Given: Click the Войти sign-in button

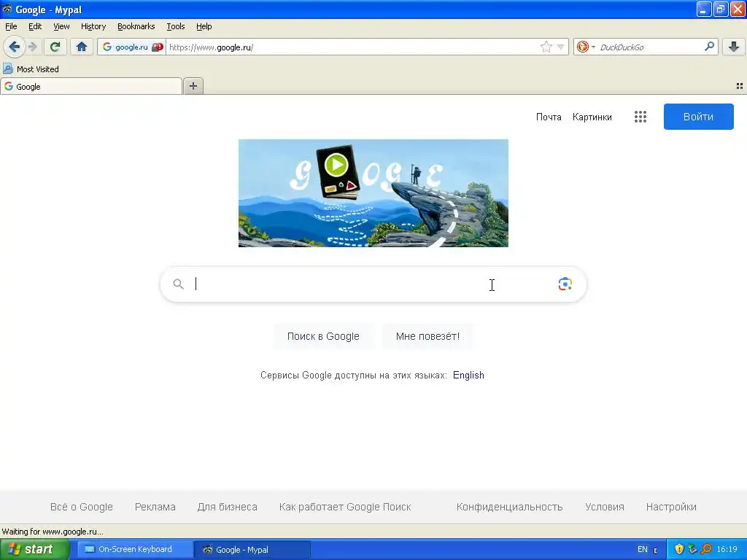Looking at the screenshot, I should point(698,117).
